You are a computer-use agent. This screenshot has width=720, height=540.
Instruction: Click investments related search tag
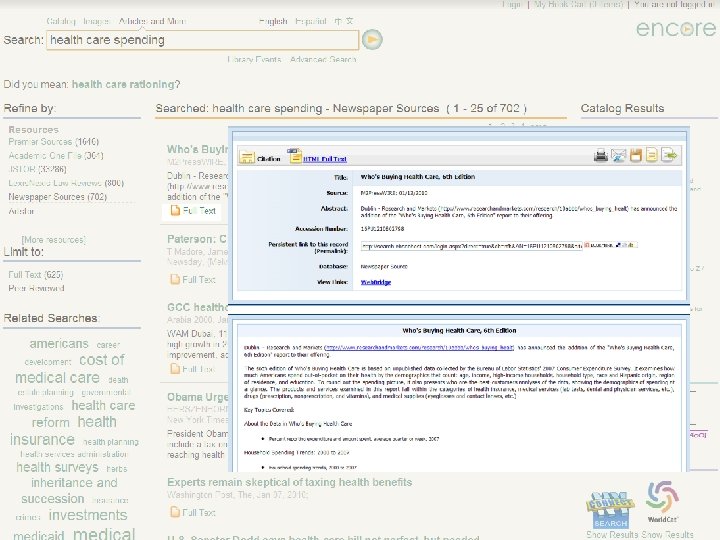[x=88, y=515]
